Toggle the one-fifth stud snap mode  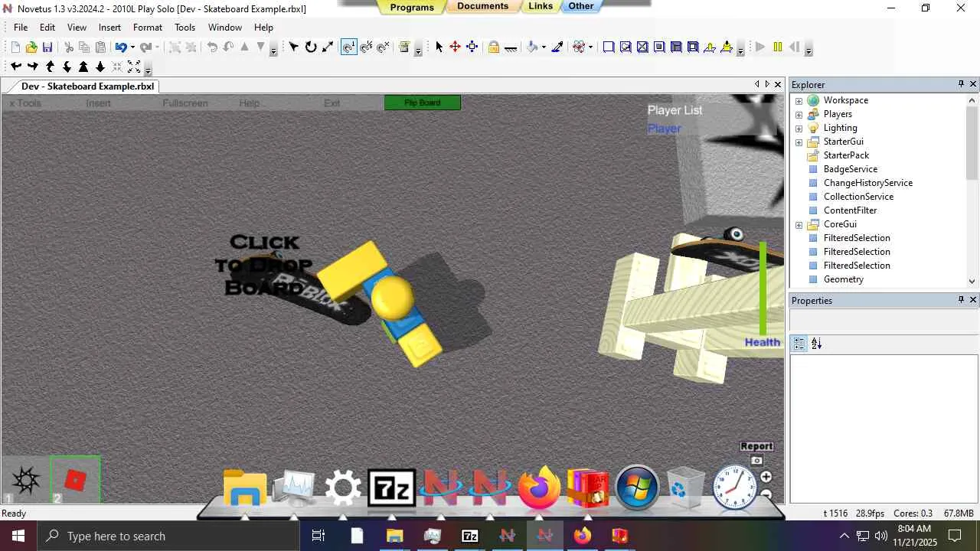366,47
